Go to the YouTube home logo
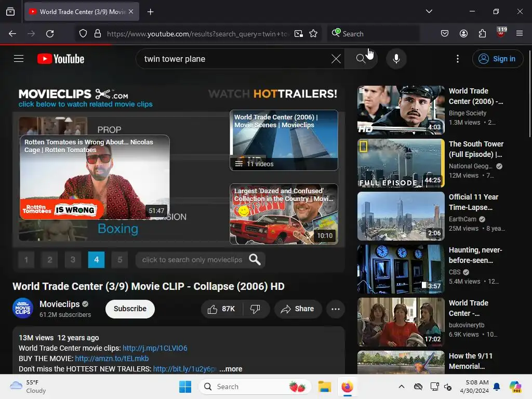532x399 pixels. [x=61, y=59]
